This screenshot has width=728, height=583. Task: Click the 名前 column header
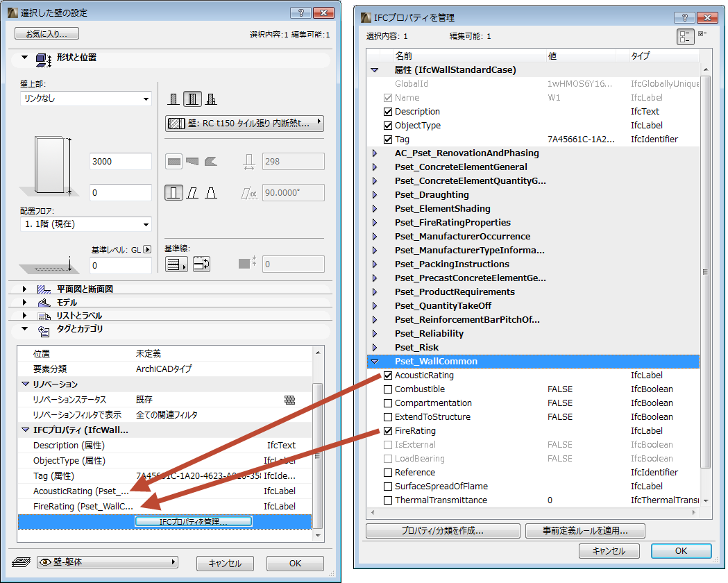pos(469,56)
